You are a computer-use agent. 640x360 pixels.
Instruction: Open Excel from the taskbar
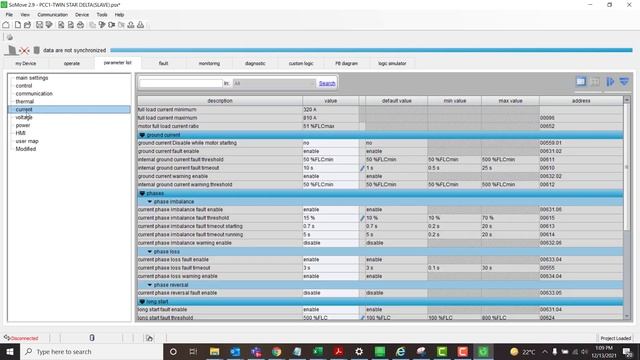[x=318, y=351]
